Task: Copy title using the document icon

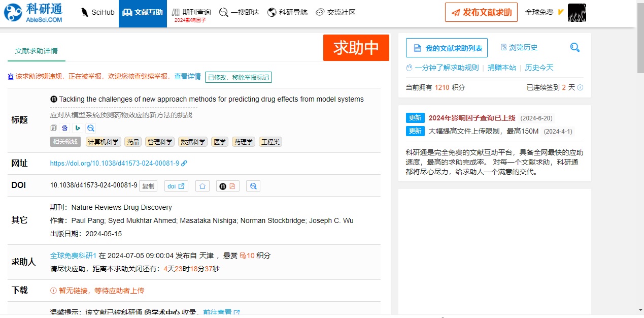Action: (53, 128)
